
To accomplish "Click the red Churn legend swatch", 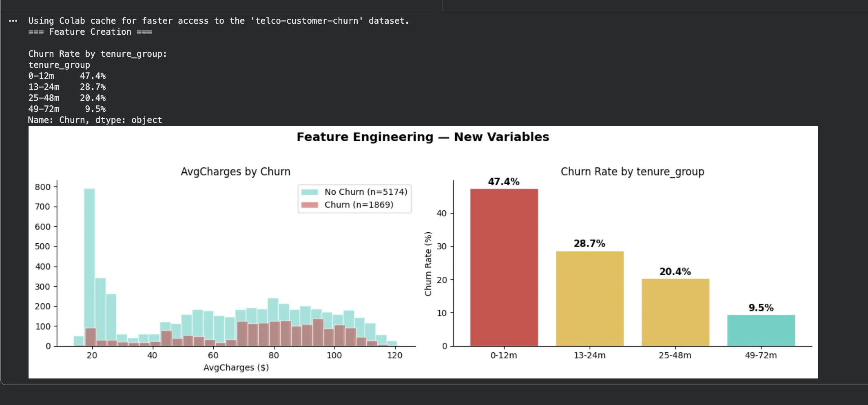I will 310,205.
